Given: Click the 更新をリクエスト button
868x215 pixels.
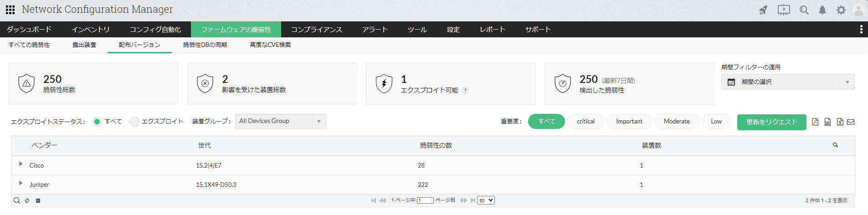Looking at the screenshot, I should [771, 122].
